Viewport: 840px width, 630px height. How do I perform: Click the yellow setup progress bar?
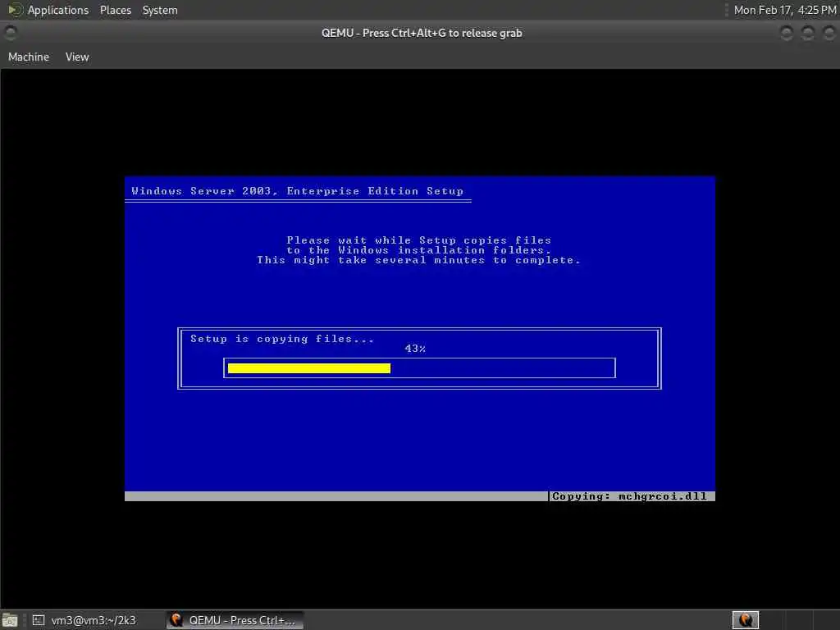(309, 368)
